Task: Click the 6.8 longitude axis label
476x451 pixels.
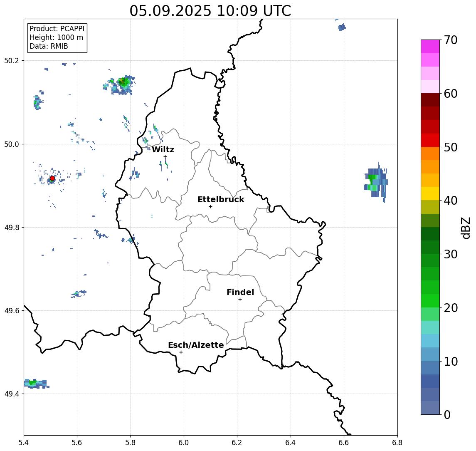Action: (x=397, y=443)
